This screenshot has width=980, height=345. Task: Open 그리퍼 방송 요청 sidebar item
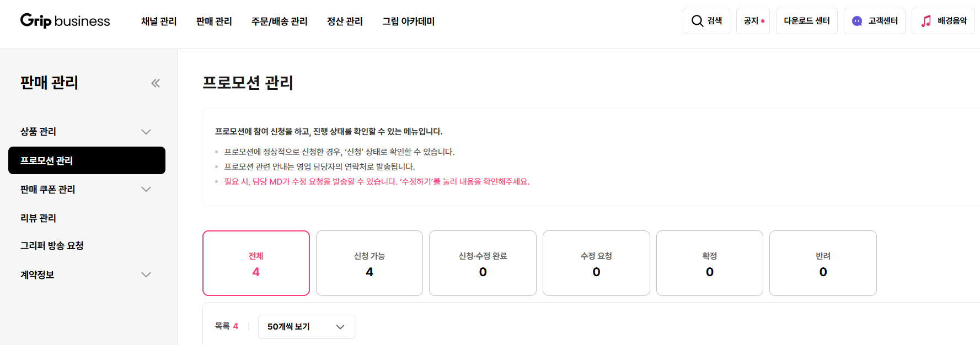point(52,246)
